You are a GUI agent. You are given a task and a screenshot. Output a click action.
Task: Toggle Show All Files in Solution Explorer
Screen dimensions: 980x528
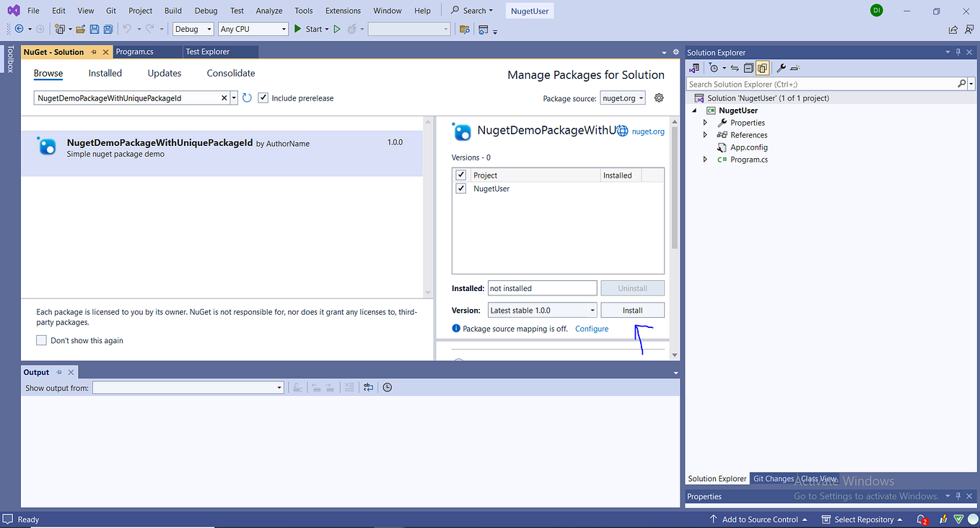pyautogui.click(x=762, y=67)
